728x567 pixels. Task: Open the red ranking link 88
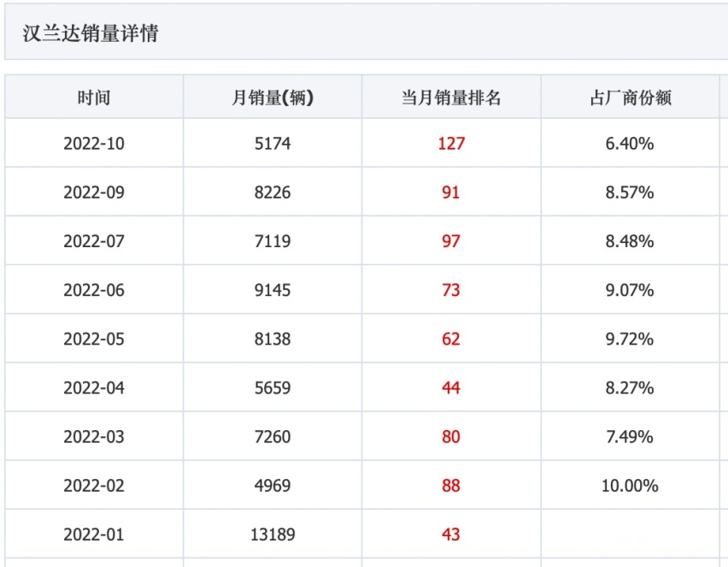click(451, 485)
